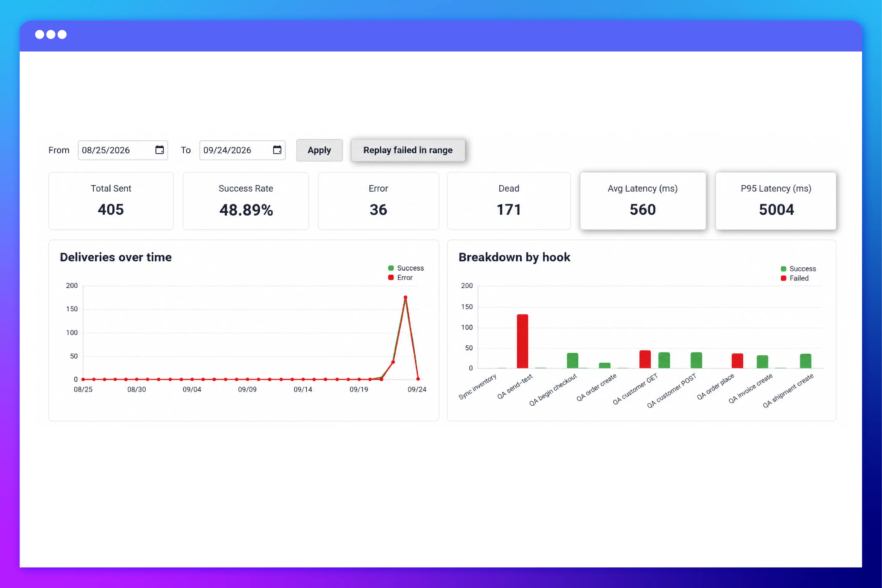Click the To date field 09/24/2026

(x=242, y=150)
